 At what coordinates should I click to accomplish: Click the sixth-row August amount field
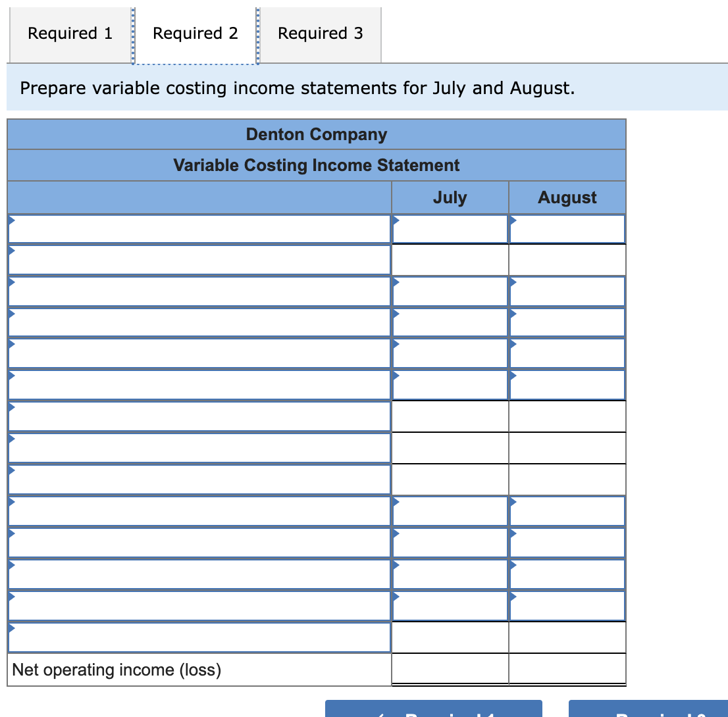(x=567, y=385)
